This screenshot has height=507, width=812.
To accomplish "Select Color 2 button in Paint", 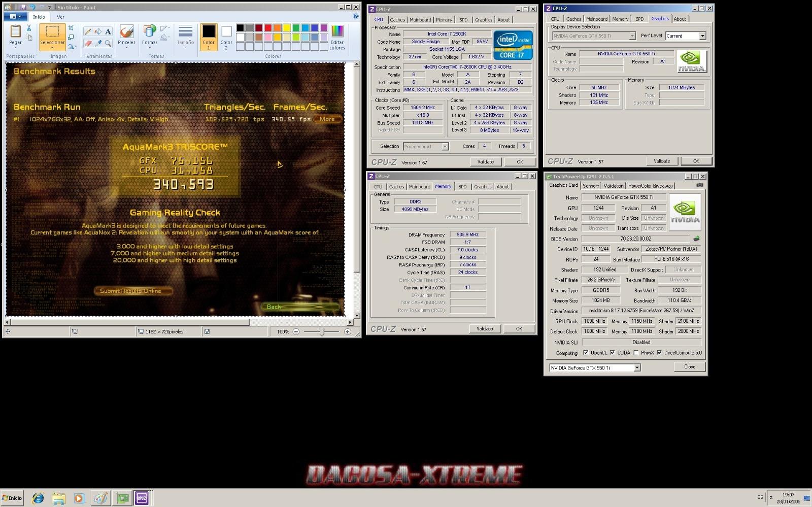I will 226,38.
